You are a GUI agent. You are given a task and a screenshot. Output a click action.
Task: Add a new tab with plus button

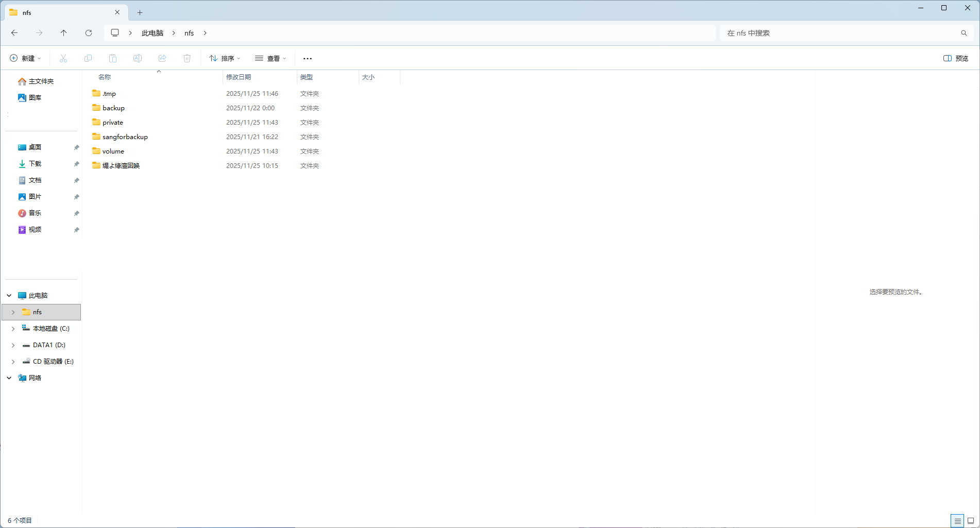click(x=140, y=12)
